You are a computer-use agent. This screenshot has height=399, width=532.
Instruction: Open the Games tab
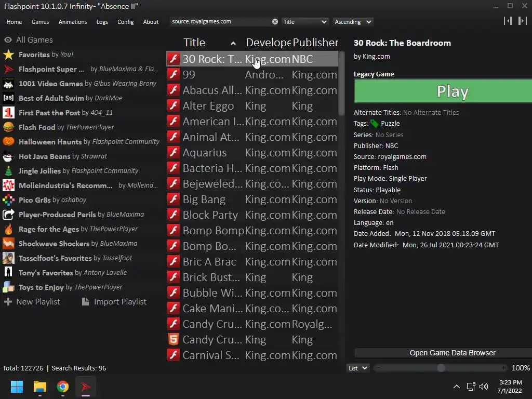[40, 22]
